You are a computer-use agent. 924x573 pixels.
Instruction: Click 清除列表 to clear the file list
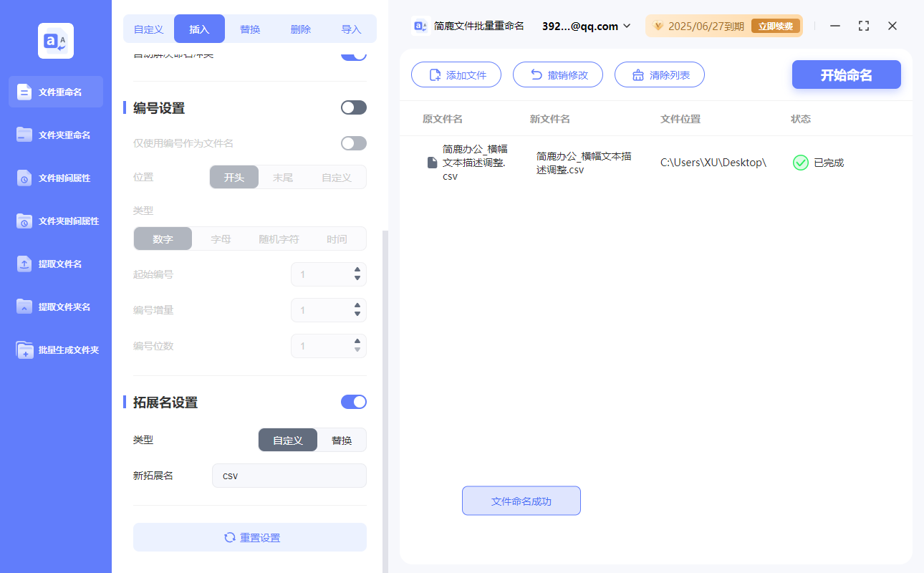(x=659, y=74)
